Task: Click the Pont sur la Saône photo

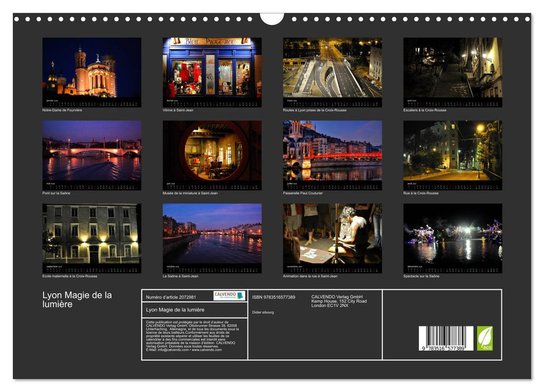Action: 92,151
